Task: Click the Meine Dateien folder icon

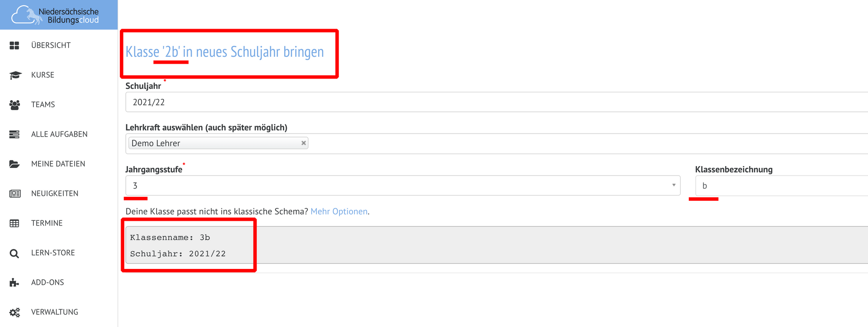Action: pyautogui.click(x=14, y=164)
